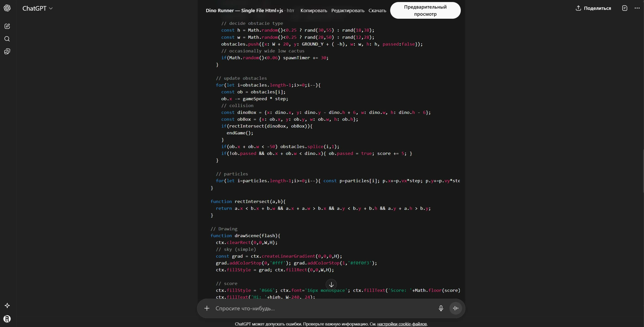The width and height of the screenshot is (644, 327).
Task: Expand the ChatGPT model selector dropdown
Action: click(x=38, y=8)
